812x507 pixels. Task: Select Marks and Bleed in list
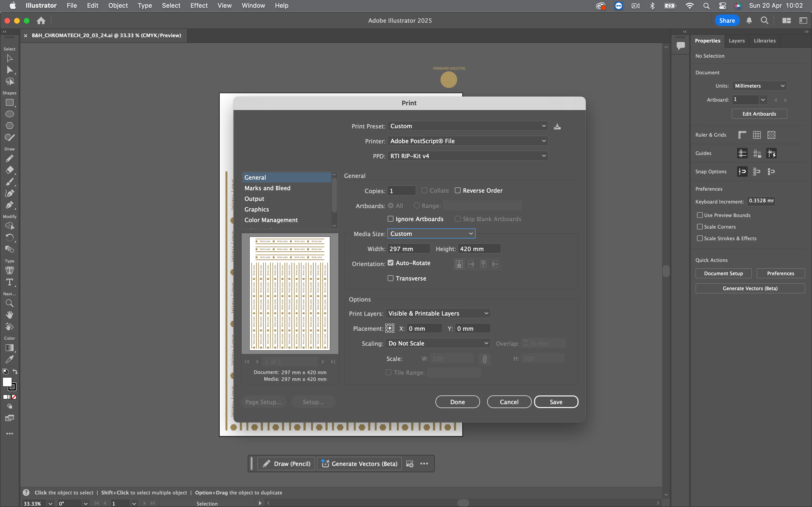click(268, 188)
